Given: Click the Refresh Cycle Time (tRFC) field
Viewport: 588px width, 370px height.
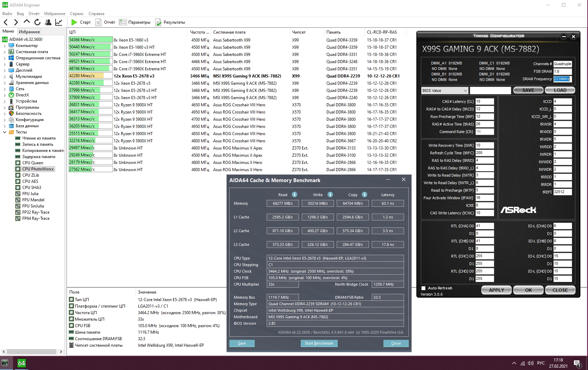Looking at the screenshot, I should tap(485, 153).
